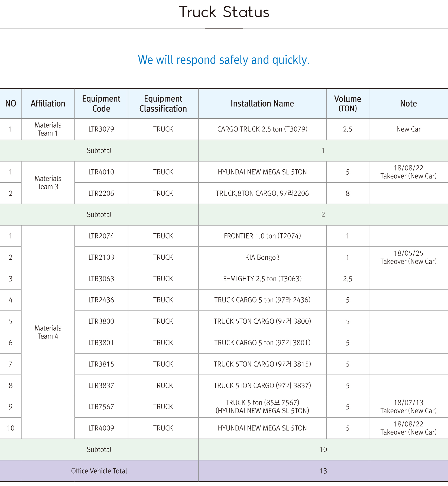Screen dimensions: 448x486
Task: Select the Affiliation column header
Action: 48,104
